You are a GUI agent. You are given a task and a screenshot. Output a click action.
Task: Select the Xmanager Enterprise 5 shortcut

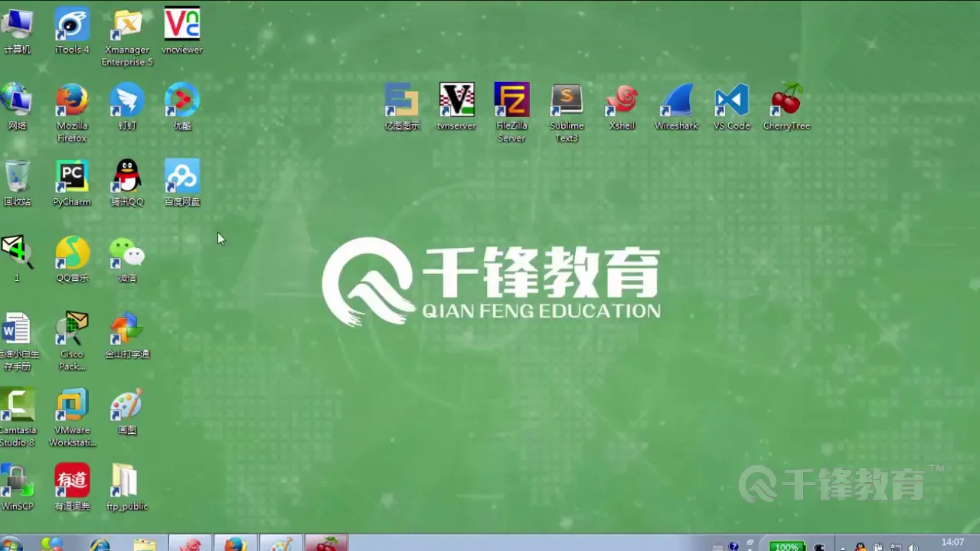pyautogui.click(x=127, y=37)
